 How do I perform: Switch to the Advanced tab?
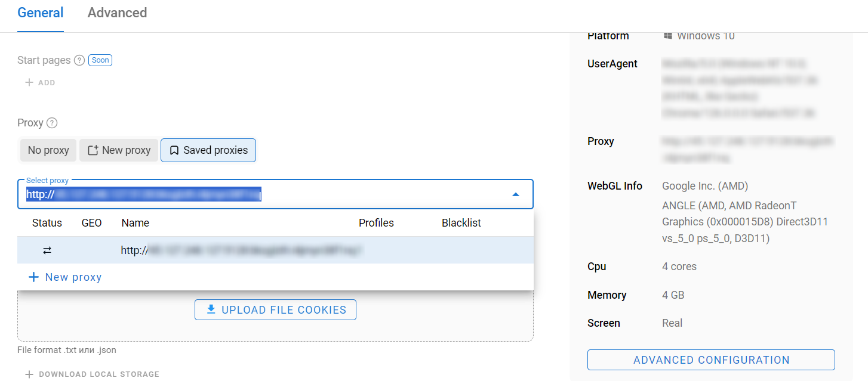tap(117, 13)
